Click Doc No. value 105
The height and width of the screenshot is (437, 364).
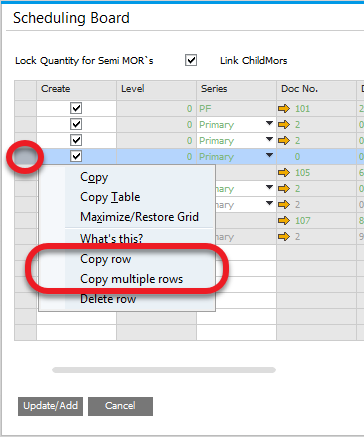pos(302,173)
